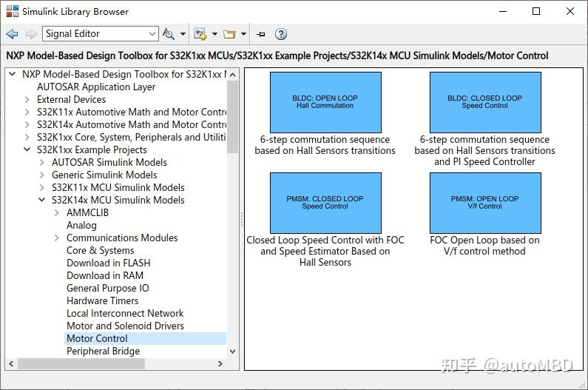Expand S32K11x Automotive Math and Motor Control
This screenshot has width=588, height=390.
point(27,112)
